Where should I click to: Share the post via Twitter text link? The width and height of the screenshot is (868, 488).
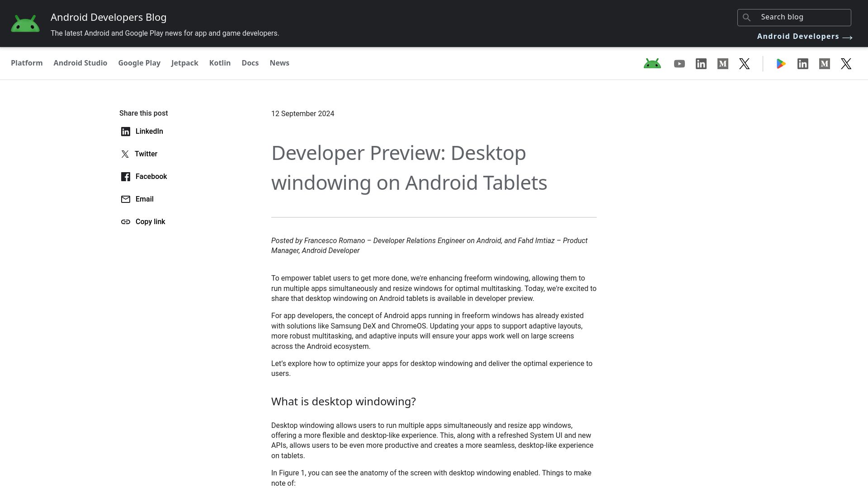(146, 154)
